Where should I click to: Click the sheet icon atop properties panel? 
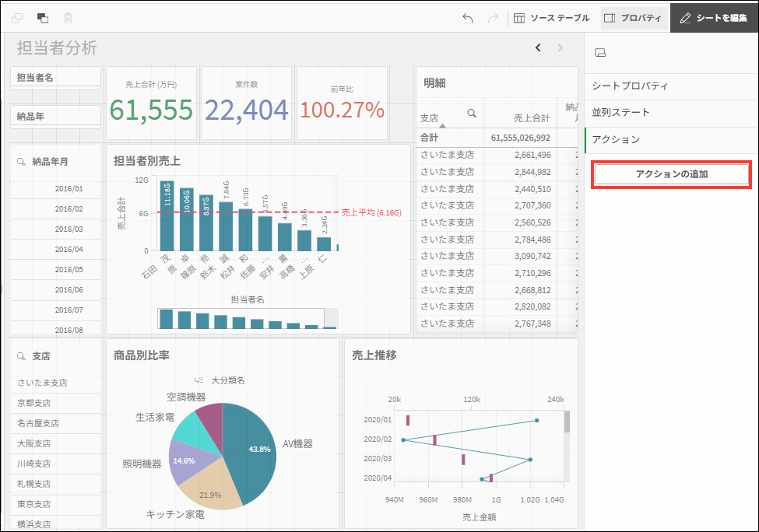point(599,53)
